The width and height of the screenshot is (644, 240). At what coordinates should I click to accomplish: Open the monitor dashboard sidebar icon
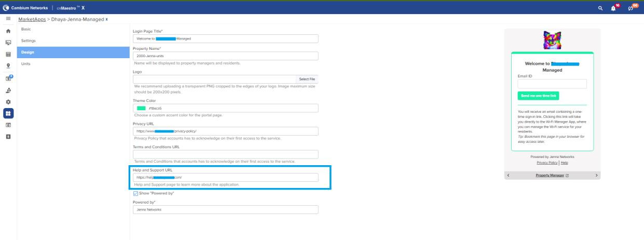pos(8,43)
